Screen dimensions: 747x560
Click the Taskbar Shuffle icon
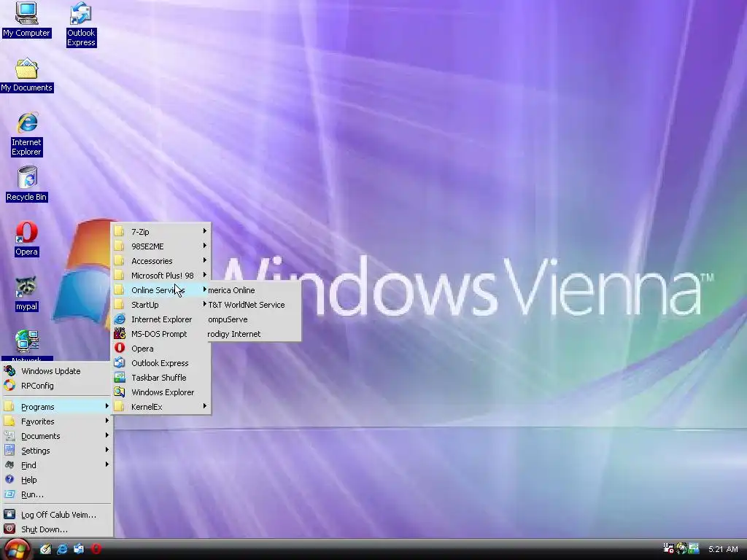[x=120, y=378]
